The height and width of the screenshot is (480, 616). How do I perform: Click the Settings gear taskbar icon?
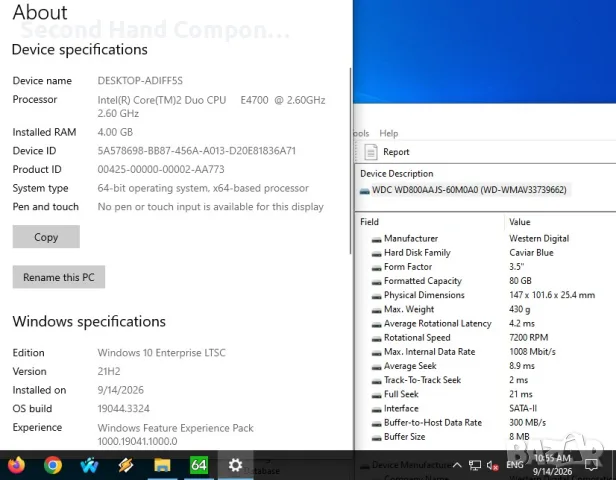[235, 465]
